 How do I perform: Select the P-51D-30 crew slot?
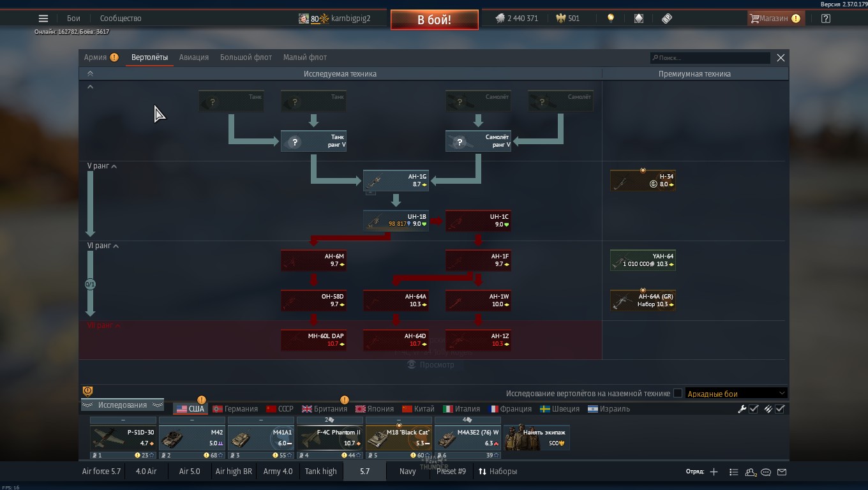(123, 438)
